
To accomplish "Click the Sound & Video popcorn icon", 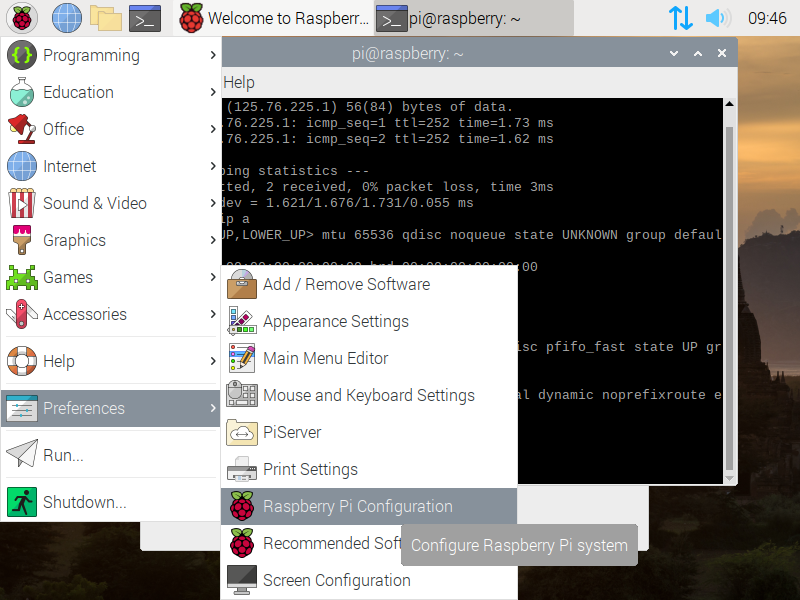I will 21,203.
